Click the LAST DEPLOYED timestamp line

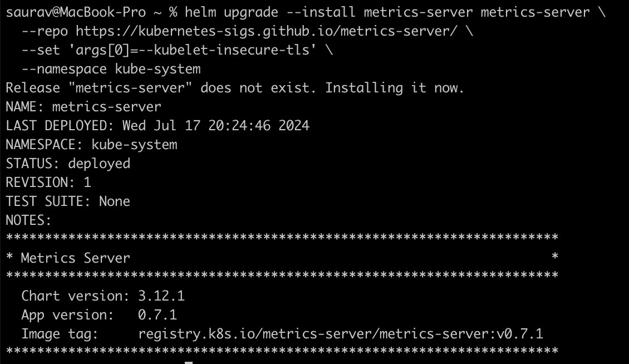158,126
